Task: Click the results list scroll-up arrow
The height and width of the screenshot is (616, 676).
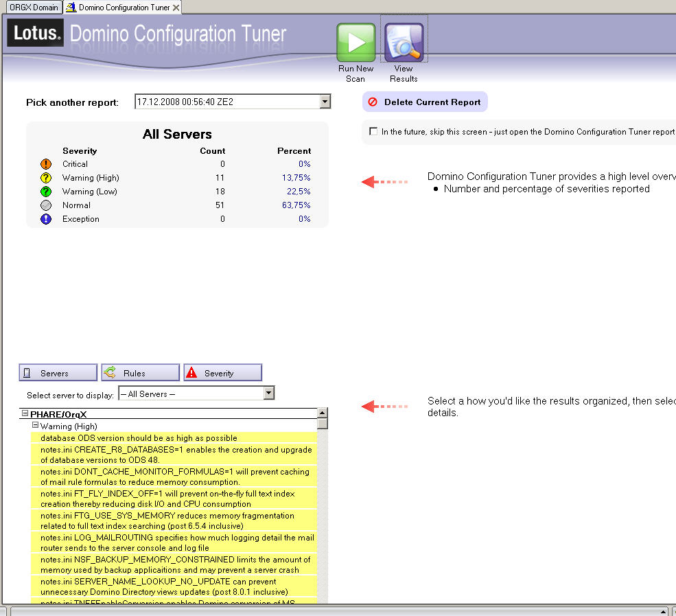Action: (323, 413)
